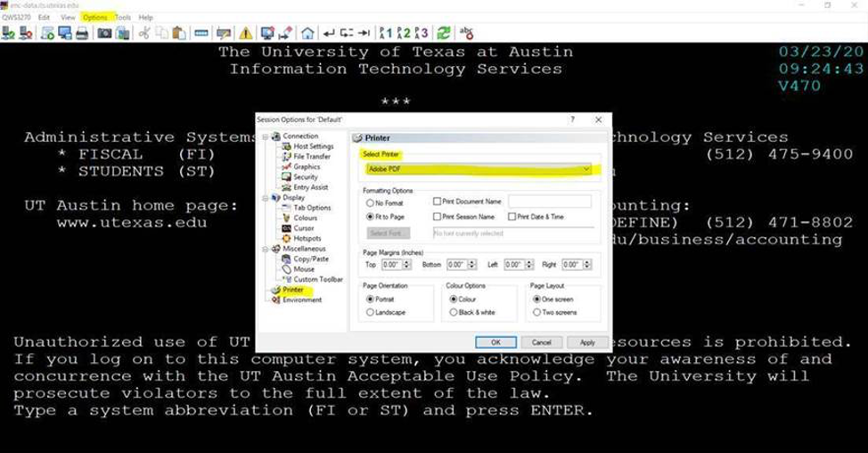Check the Print Date & Time option

point(512,217)
